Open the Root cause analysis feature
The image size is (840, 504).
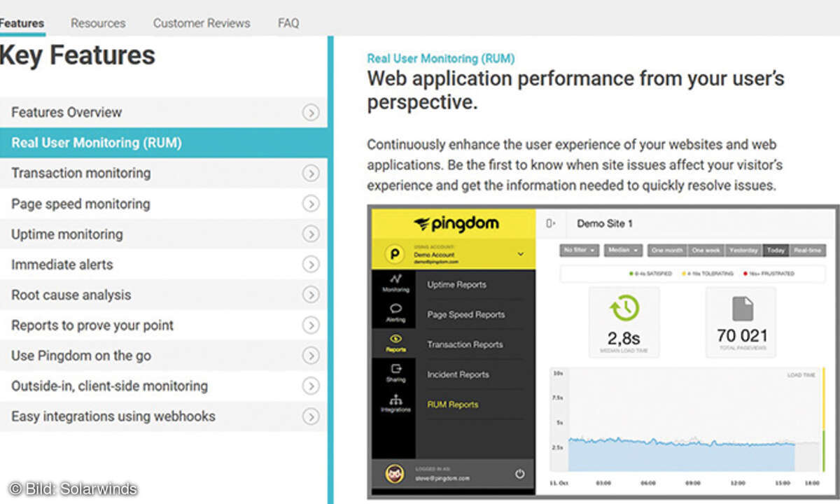pos(163,295)
